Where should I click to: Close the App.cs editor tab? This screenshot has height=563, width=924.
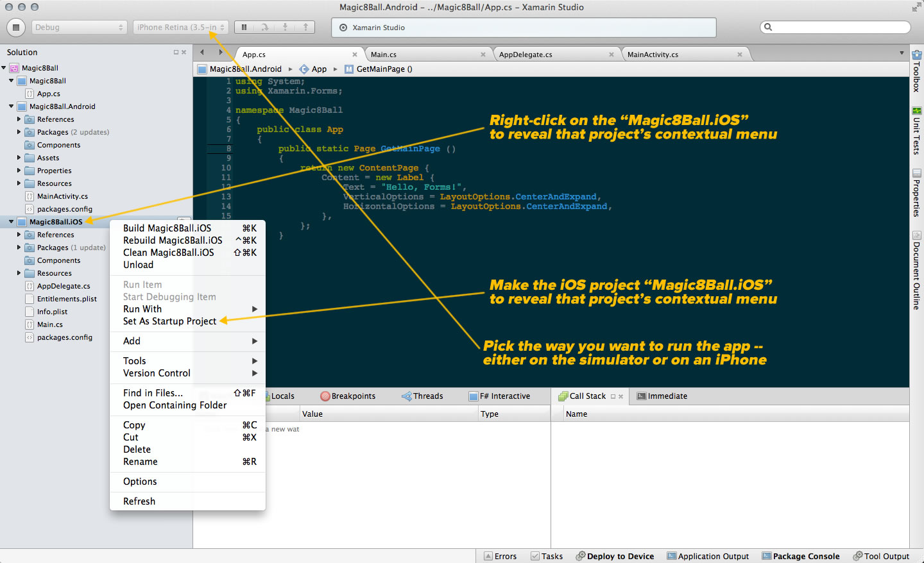[355, 55]
